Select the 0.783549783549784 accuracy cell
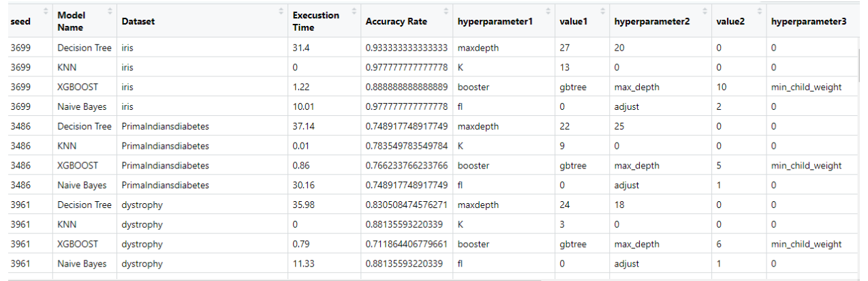 point(406,146)
